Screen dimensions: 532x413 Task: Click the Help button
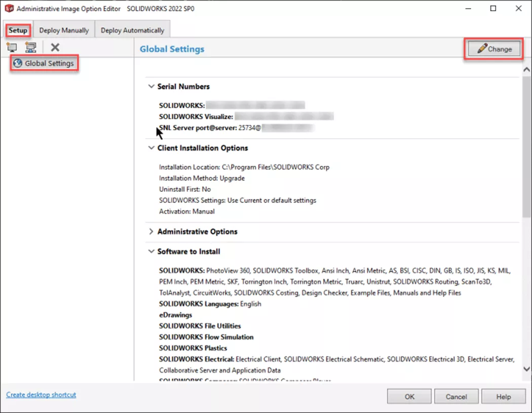click(504, 396)
